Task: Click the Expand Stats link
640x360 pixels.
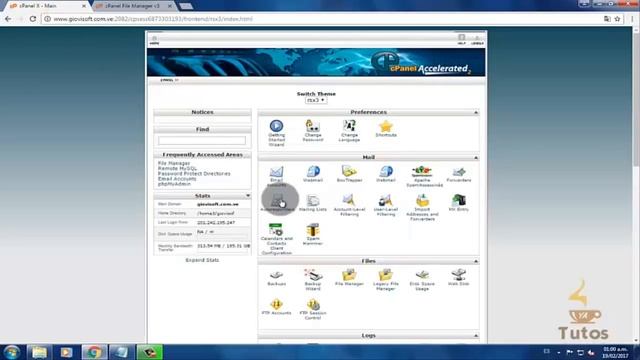Action: [202, 260]
